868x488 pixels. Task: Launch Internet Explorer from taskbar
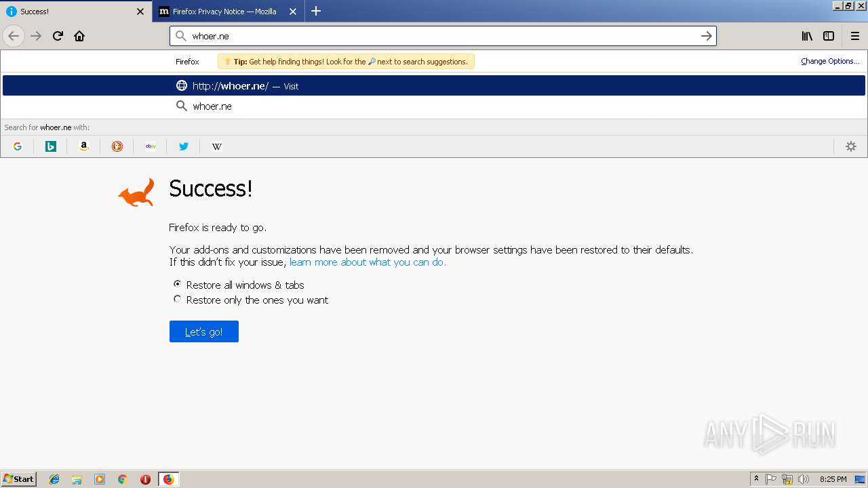pos(54,479)
